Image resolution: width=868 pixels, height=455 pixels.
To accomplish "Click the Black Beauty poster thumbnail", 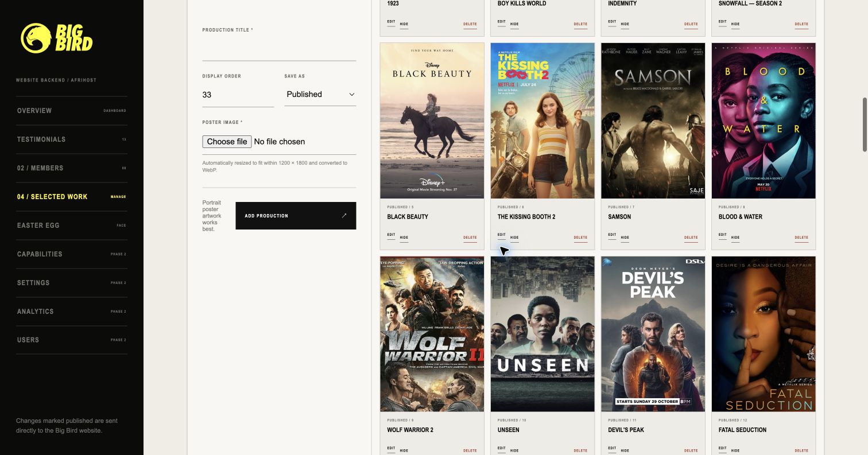I will tap(432, 120).
